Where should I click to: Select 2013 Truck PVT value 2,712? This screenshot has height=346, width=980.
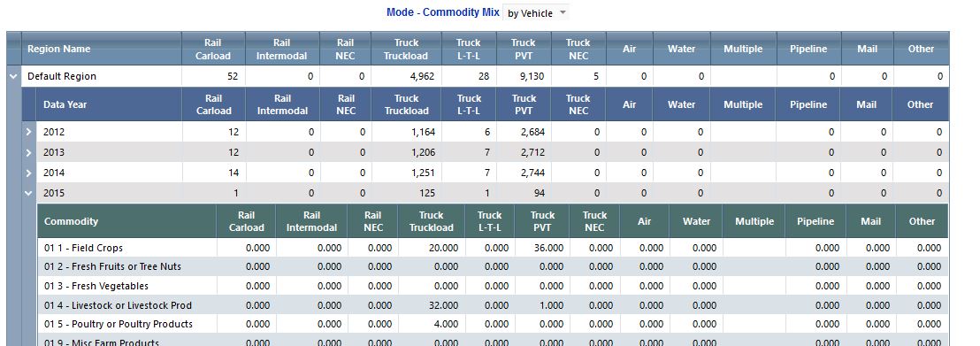(x=524, y=152)
